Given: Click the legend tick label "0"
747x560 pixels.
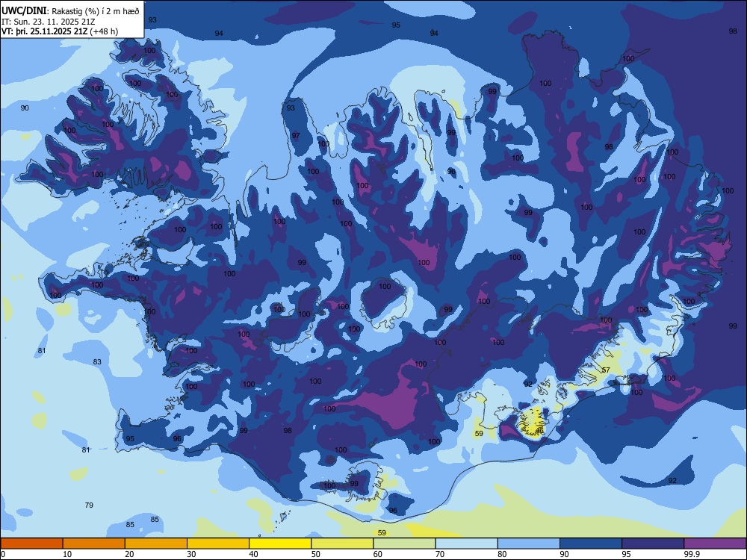Looking at the screenshot, I should click(x=3, y=554).
